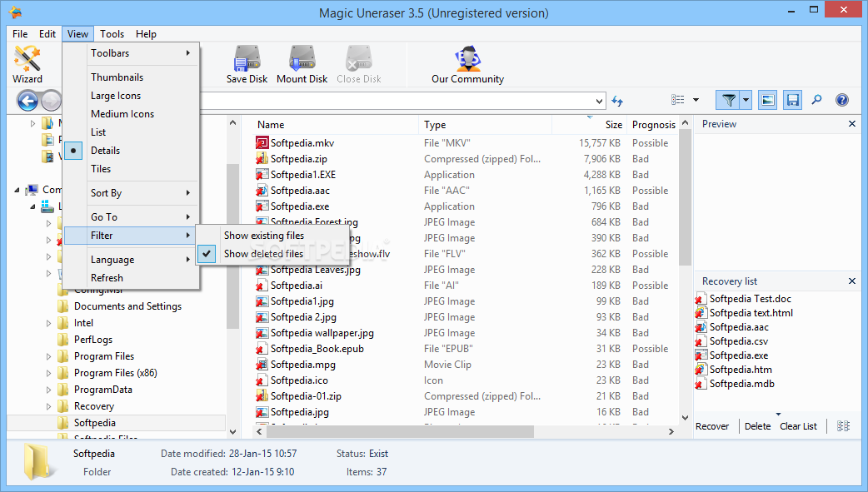868x492 pixels.
Task: Open the Edit menu
Action: pyautogui.click(x=47, y=34)
